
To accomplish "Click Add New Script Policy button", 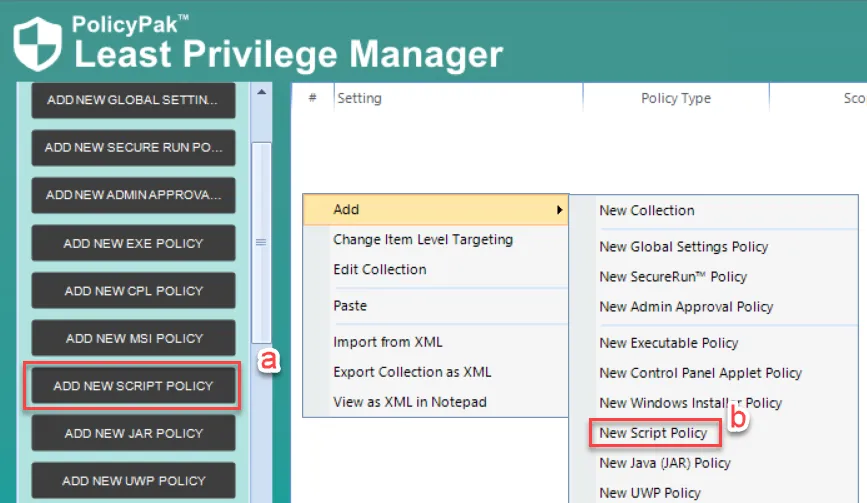I will pos(133,386).
